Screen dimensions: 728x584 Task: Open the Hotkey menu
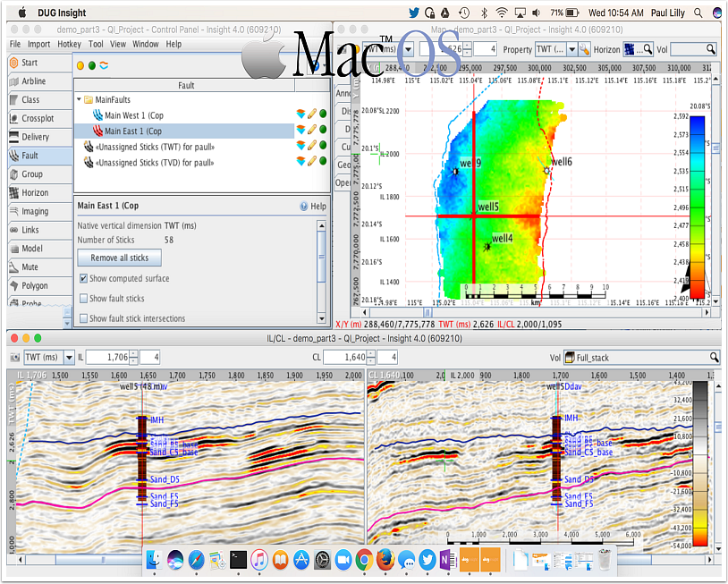click(69, 44)
